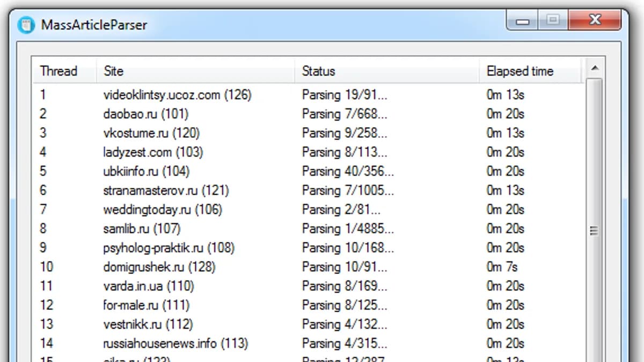Click status 'Parsing 19/91...'
Viewport: 644px width, 362px height.
click(345, 95)
